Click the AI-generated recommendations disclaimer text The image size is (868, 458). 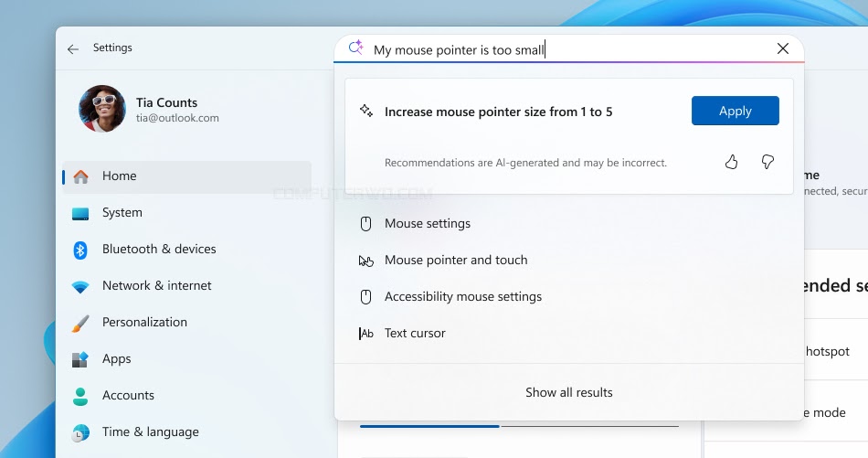click(x=525, y=163)
